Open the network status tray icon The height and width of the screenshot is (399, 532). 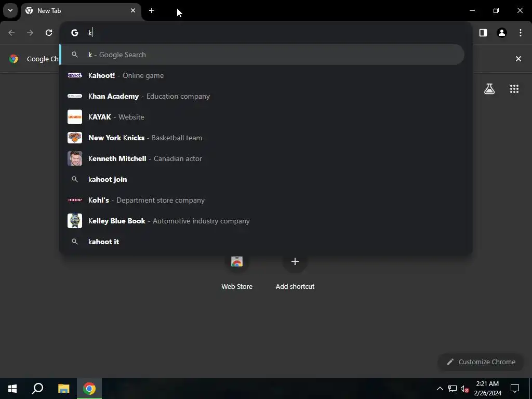click(x=453, y=389)
